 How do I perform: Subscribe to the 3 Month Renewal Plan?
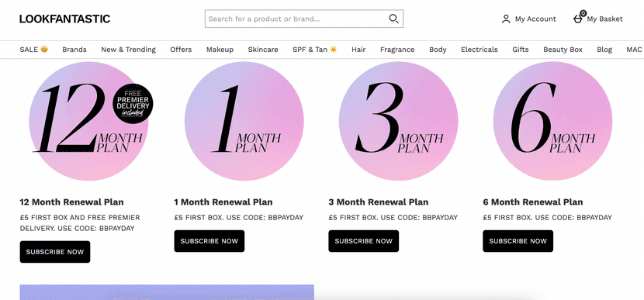(x=363, y=241)
